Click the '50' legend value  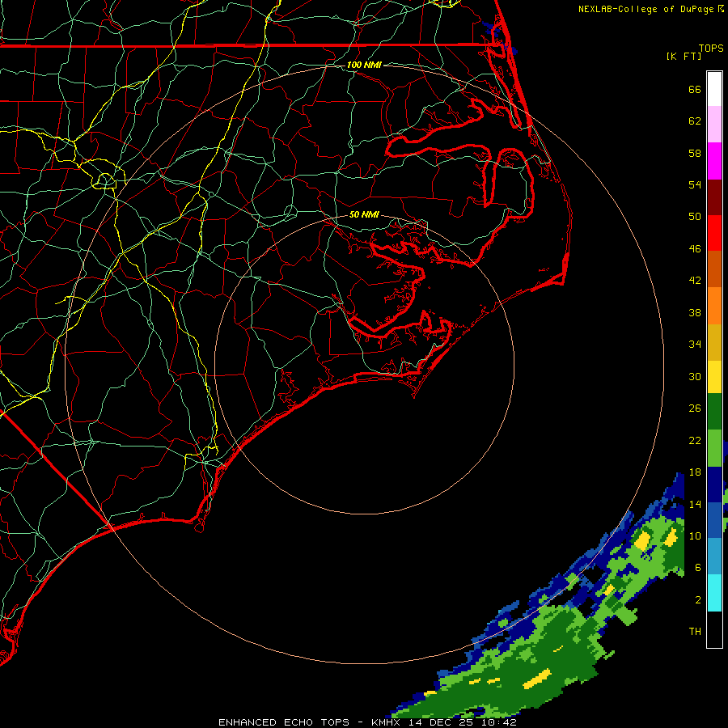pos(695,217)
